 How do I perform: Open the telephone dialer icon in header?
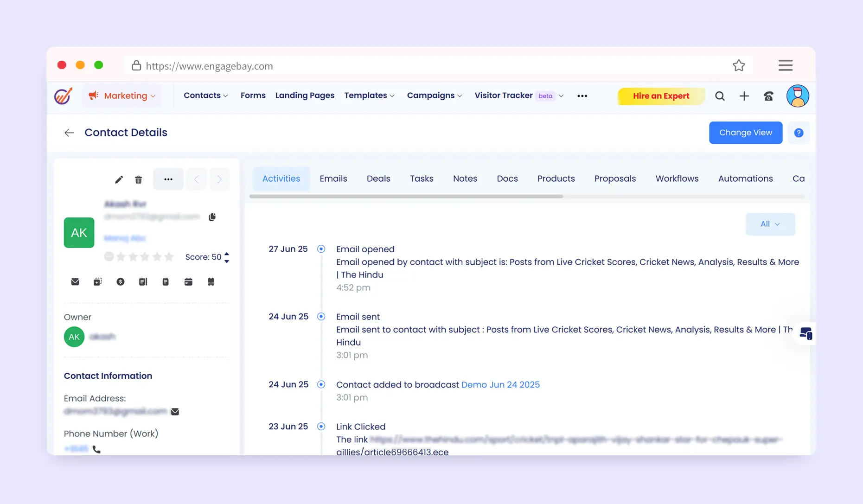click(x=768, y=96)
